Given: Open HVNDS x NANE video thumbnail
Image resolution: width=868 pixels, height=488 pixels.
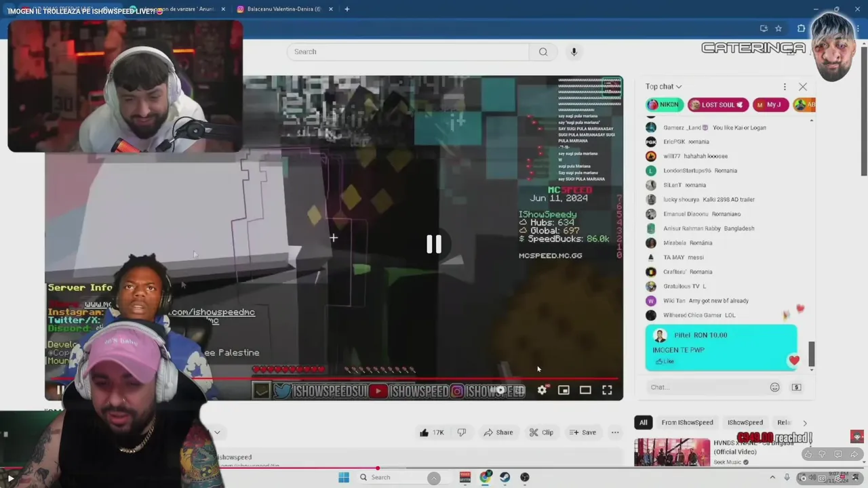Looking at the screenshot, I should point(672,453).
